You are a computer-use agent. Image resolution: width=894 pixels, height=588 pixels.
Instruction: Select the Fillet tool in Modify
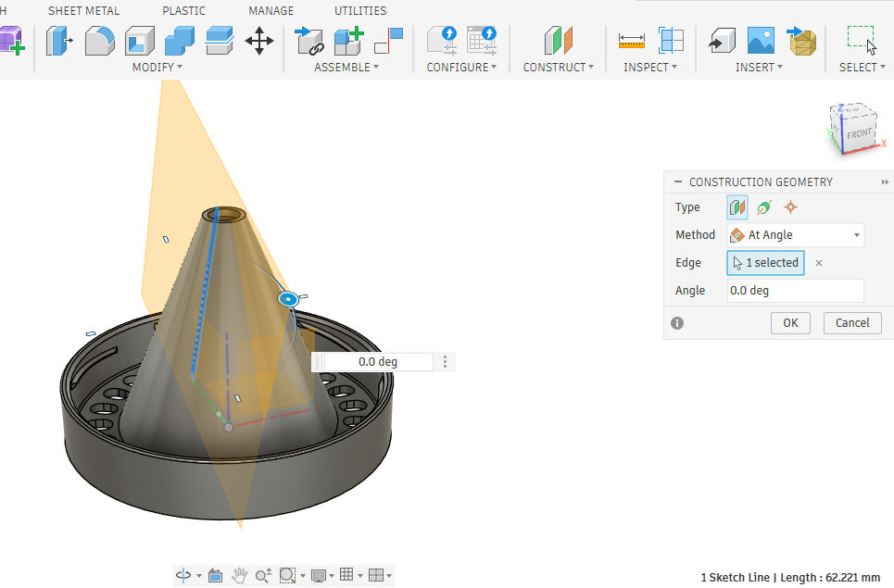[x=100, y=41]
